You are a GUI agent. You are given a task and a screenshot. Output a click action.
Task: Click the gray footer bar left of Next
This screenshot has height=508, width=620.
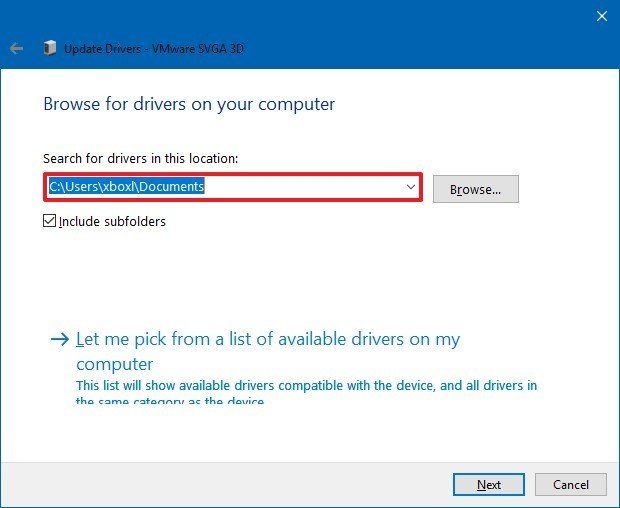(220, 484)
